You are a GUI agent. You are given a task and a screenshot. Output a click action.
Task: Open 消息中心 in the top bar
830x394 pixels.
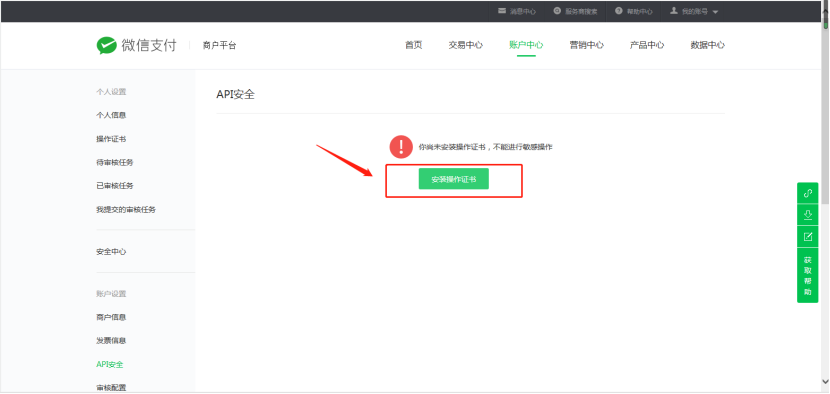click(523, 11)
